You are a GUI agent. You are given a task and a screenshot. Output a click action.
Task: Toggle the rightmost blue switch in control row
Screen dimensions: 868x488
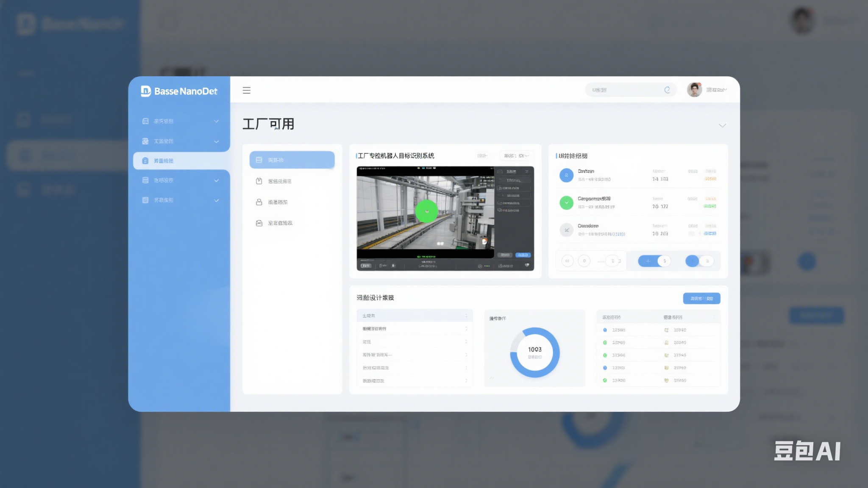tap(699, 261)
